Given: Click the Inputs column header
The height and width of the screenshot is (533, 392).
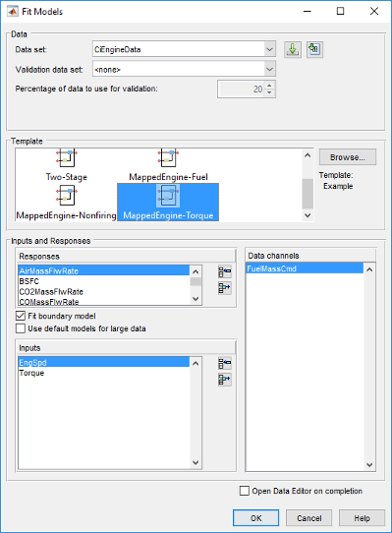Looking at the screenshot, I should (x=126, y=348).
